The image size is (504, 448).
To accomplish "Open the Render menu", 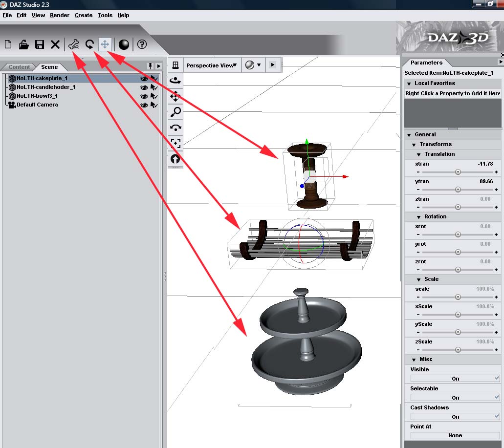I will [60, 16].
